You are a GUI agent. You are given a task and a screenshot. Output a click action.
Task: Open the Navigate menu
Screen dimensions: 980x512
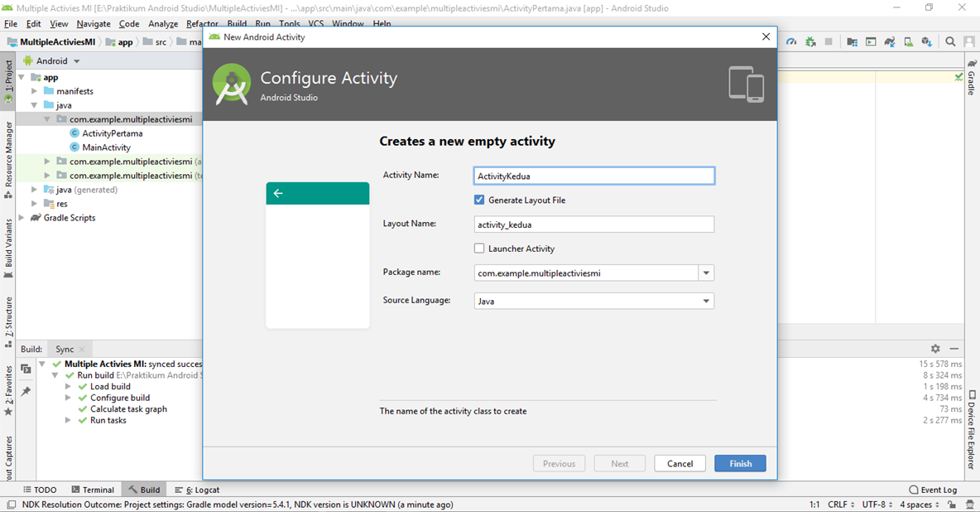click(x=94, y=24)
